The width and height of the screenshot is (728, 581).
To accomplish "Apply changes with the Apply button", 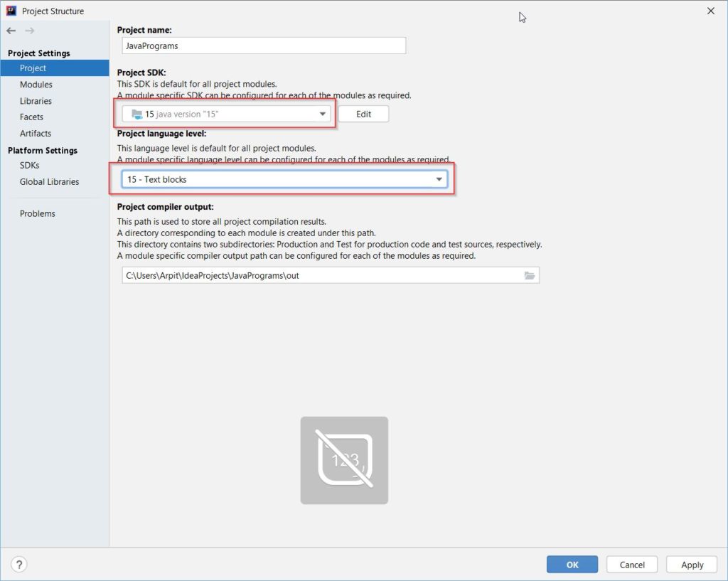I will (691, 564).
